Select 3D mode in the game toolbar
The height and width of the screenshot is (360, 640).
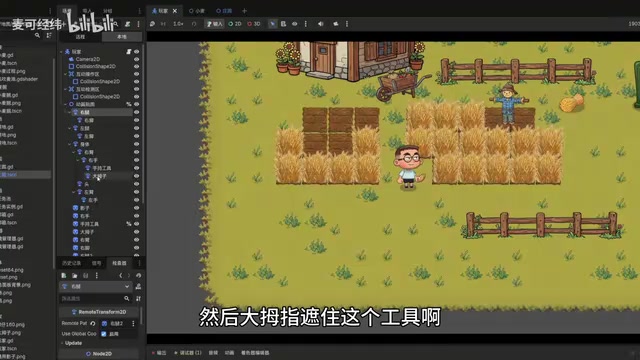pos(254,24)
